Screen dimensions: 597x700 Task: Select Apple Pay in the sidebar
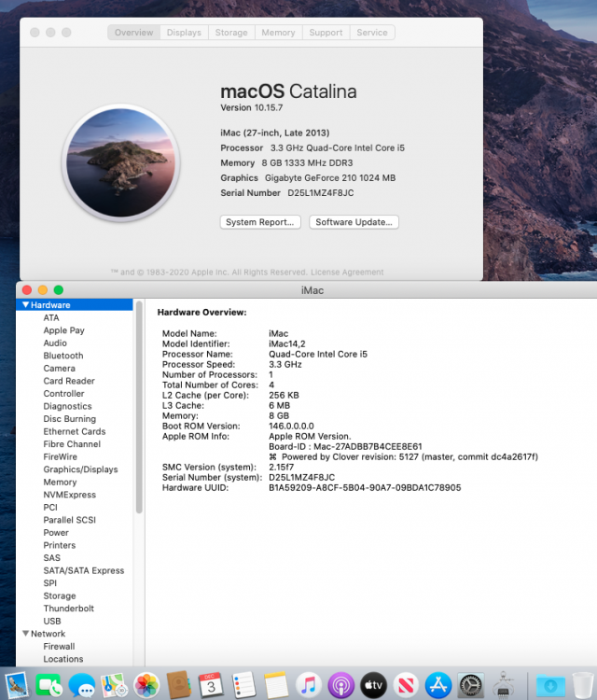coord(63,330)
